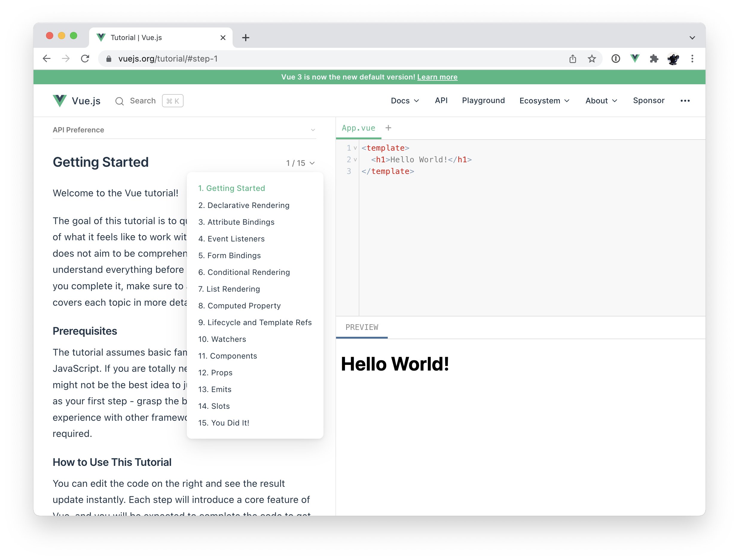Click the Getting Started heading
Viewport: 739px width, 560px height.
point(100,162)
